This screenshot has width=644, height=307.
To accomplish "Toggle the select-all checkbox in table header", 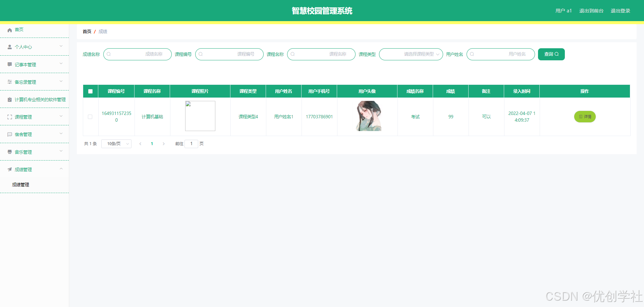I will (x=90, y=91).
